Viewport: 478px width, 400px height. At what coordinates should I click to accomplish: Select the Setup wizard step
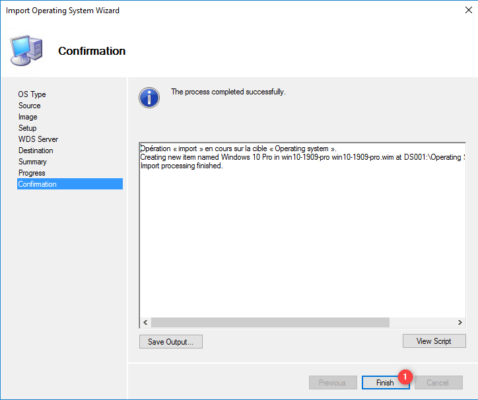point(27,128)
